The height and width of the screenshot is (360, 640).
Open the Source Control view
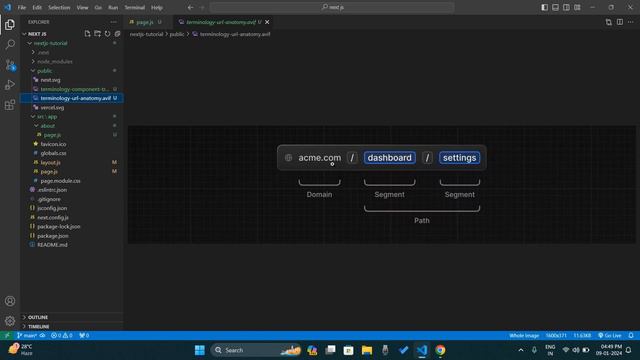10,64
